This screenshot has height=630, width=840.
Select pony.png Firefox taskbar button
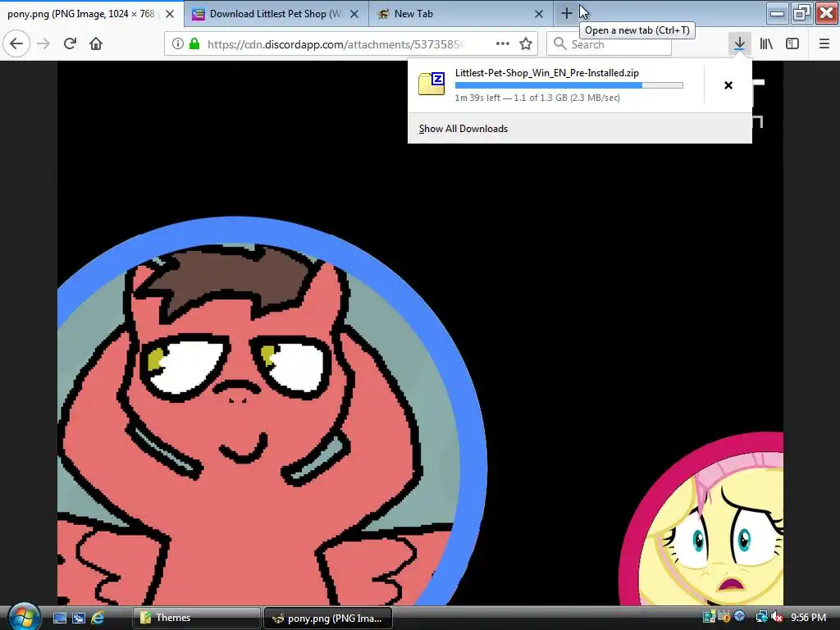point(328,618)
